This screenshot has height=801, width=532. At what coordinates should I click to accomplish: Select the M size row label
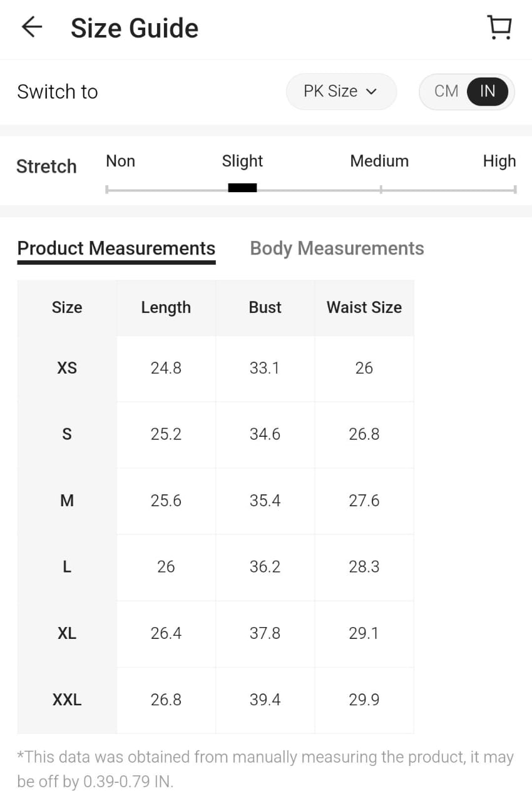[x=67, y=501]
